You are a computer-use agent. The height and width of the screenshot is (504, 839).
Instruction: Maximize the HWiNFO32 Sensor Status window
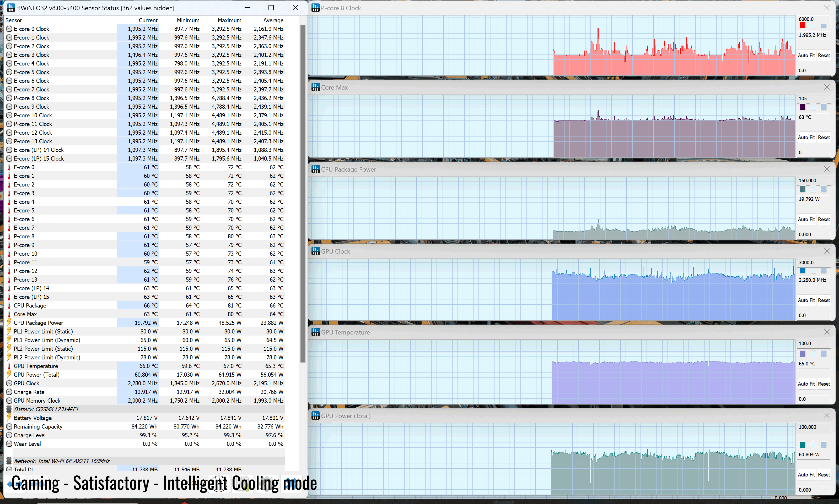pos(271,8)
